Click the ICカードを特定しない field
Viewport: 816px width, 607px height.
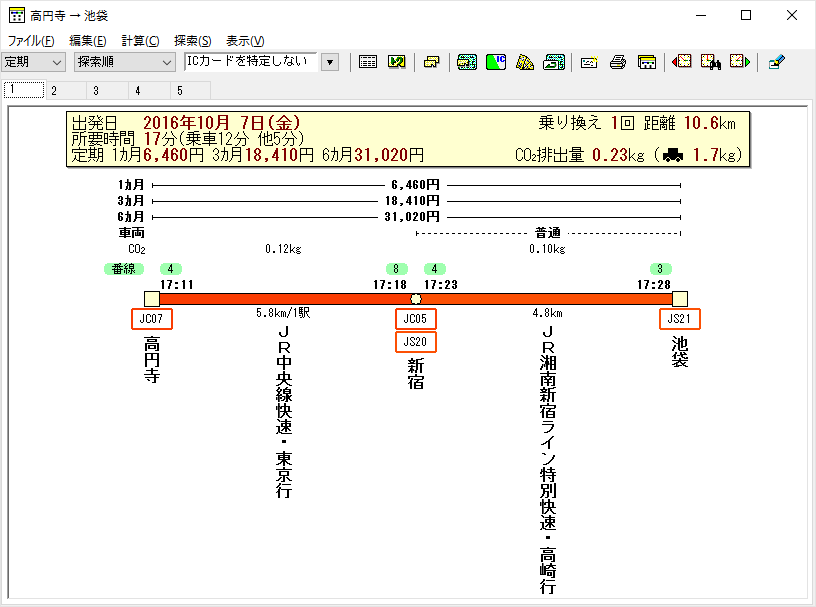(251, 62)
